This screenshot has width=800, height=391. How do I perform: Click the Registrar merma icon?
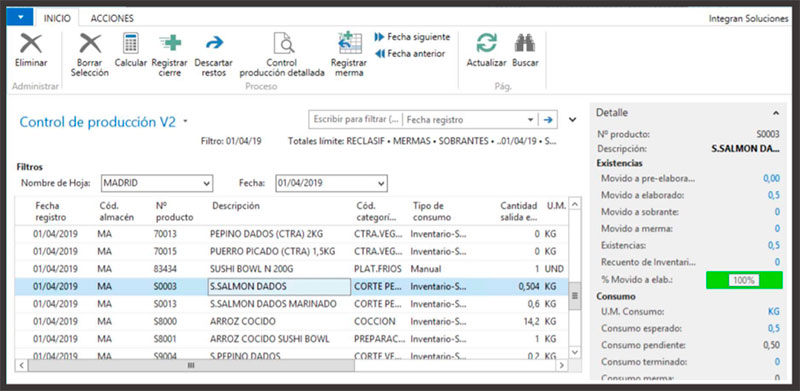[x=349, y=43]
